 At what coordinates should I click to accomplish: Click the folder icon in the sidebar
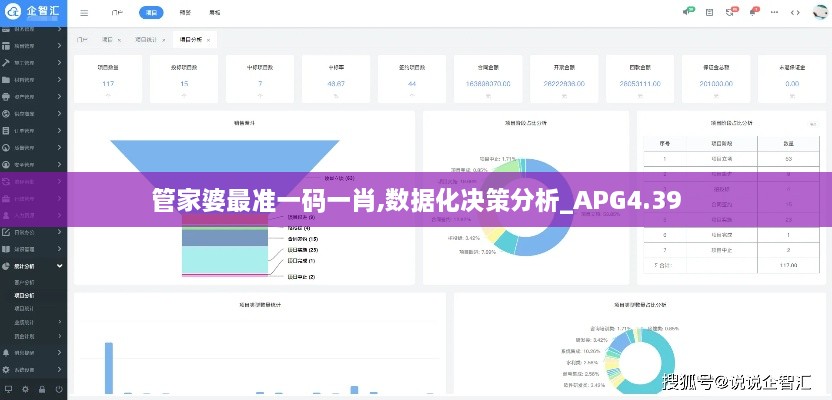(x=6, y=80)
